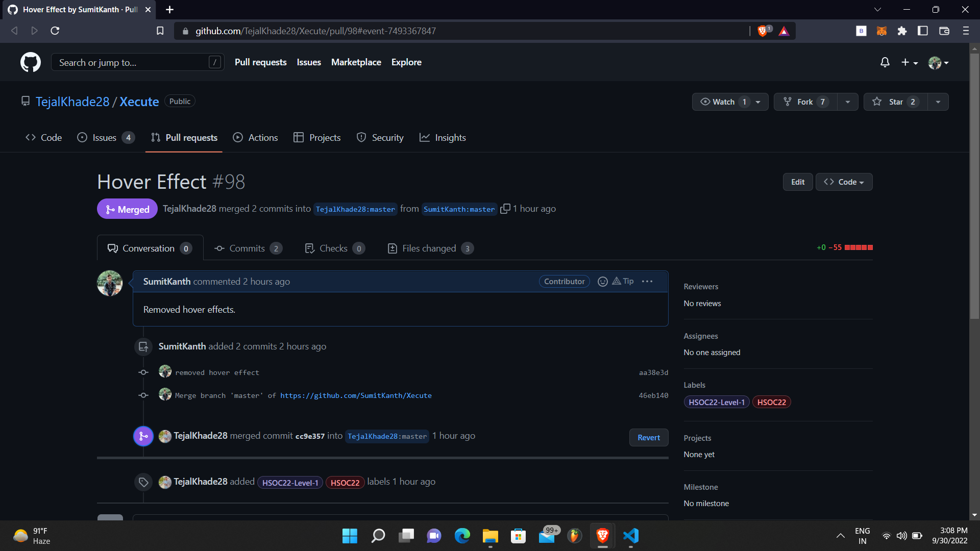Switch to the Files changed tab

[x=429, y=248]
